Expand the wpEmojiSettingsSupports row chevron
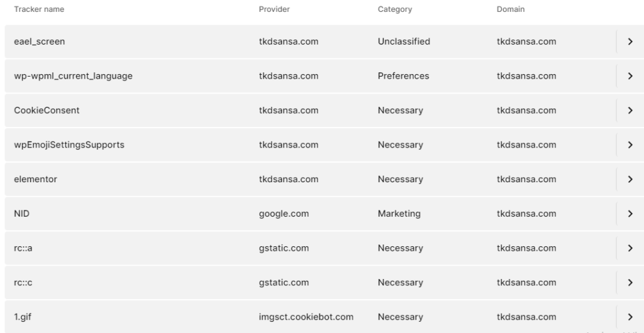This screenshot has height=333, width=644. (x=630, y=145)
